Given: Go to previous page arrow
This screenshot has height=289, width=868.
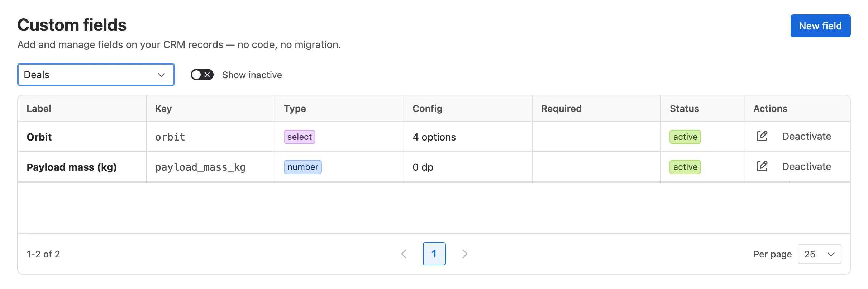Looking at the screenshot, I should [x=404, y=254].
